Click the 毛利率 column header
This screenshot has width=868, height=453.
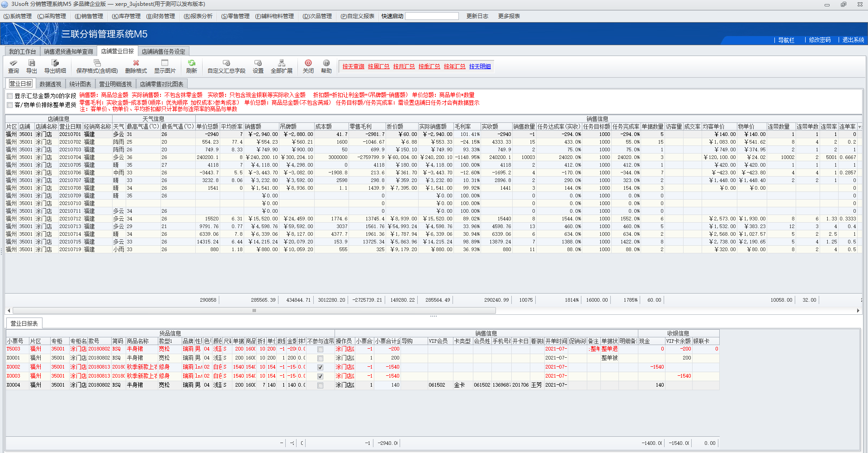click(x=467, y=127)
